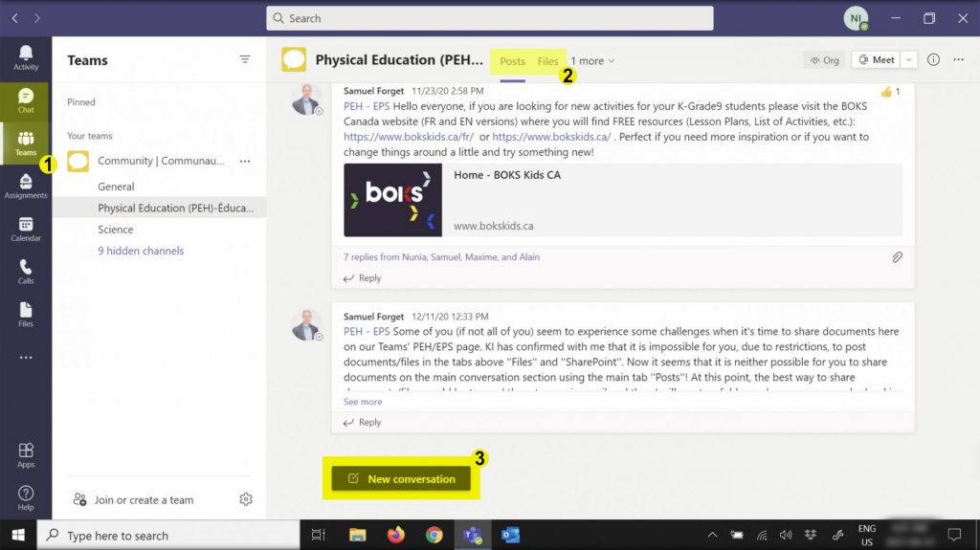The height and width of the screenshot is (550, 980).
Task: Open Outlook from the taskbar
Action: tap(511, 535)
